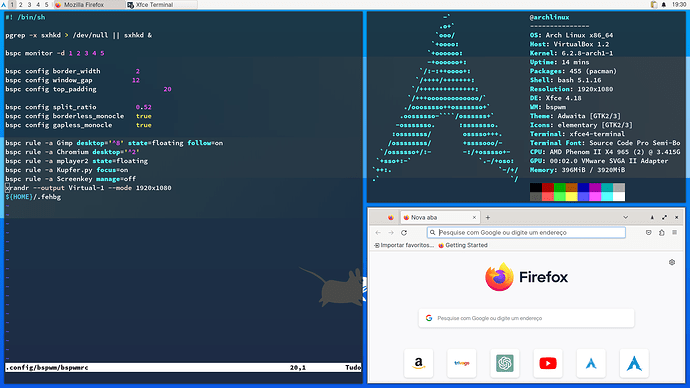
Task: Click the clipboard manager tray icon
Action: tap(654, 4)
